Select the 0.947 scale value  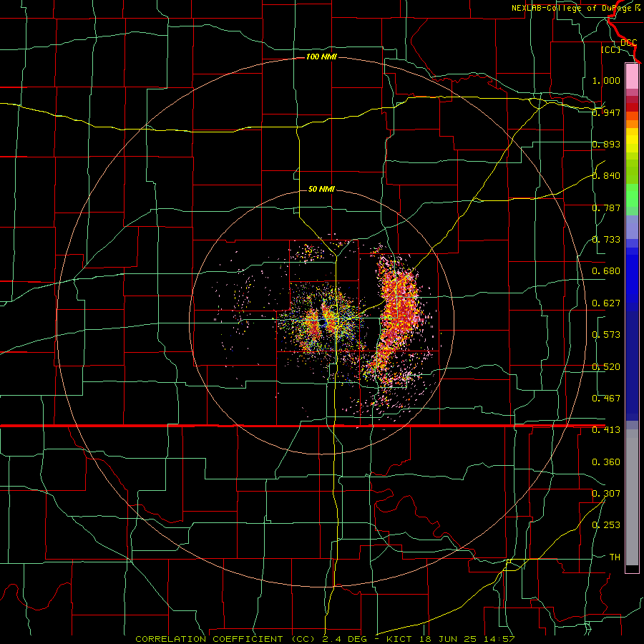[606, 112]
